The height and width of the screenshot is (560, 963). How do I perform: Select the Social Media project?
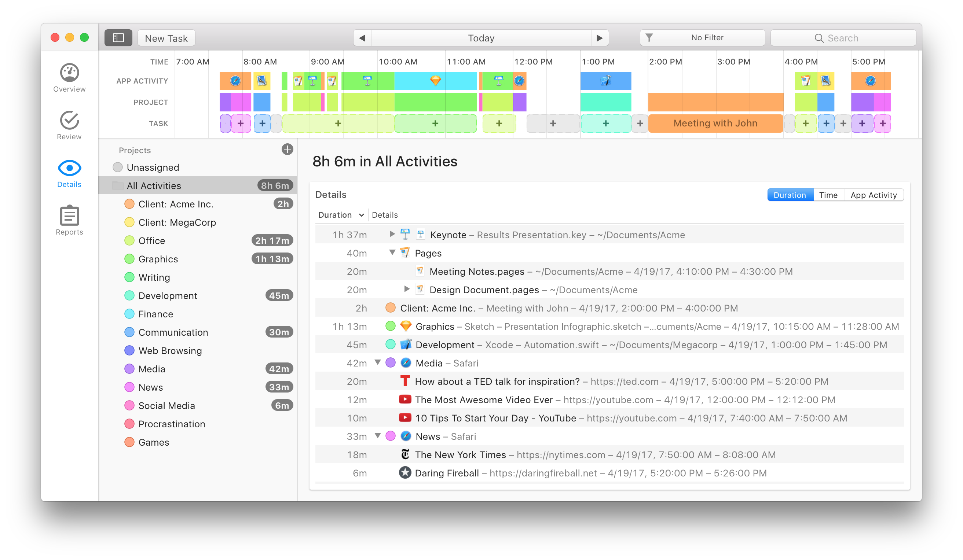(198, 406)
